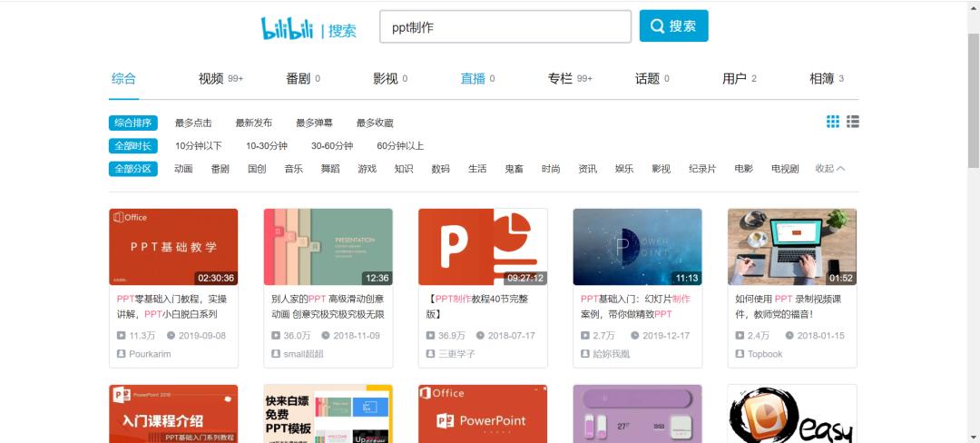
Task: Filter by 时尚 category
Action: pos(552,169)
